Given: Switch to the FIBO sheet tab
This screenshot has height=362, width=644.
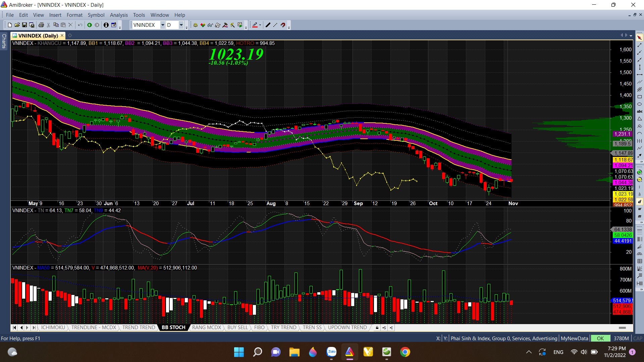Looking at the screenshot, I should pyautogui.click(x=259, y=327).
